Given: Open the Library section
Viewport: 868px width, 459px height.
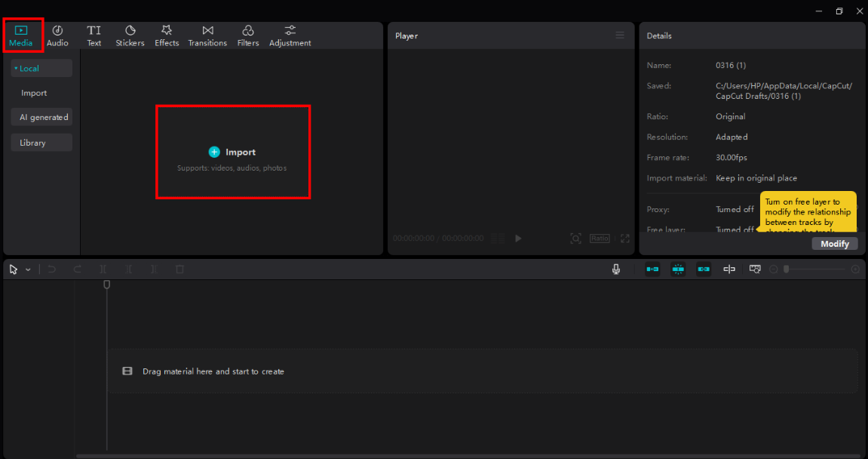Looking at the screenshot, I should click(41, 143).
